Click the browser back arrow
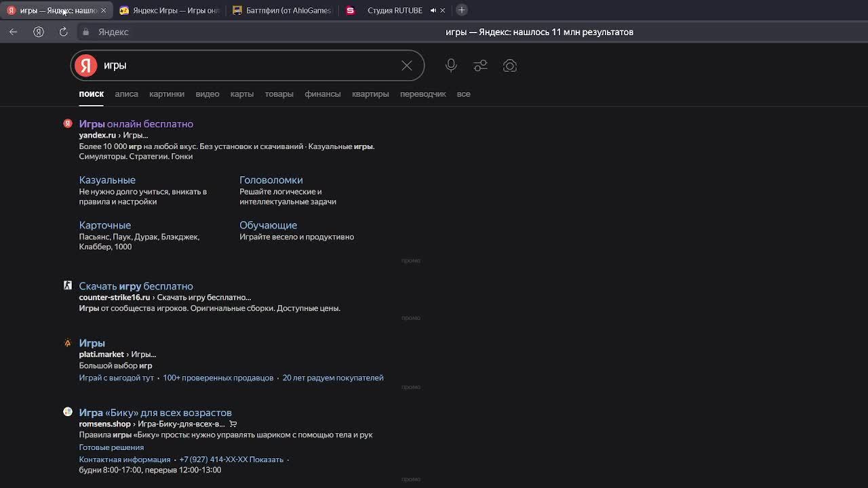 [x=14, y=32]
